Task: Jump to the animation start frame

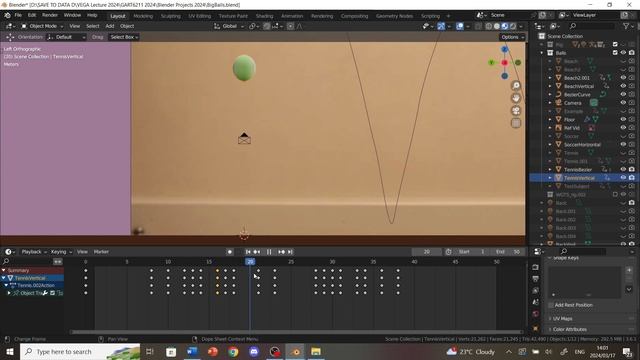Action: (248, 252)
